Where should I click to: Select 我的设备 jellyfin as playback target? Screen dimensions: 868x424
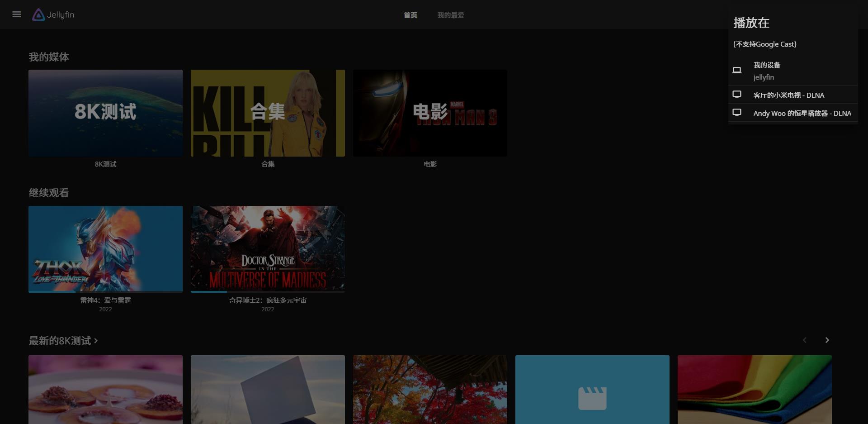[x=793, y=71]
